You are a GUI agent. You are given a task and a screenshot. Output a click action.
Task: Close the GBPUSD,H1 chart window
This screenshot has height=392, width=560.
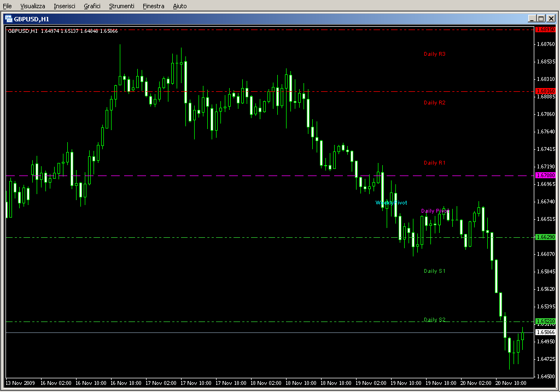551,19
